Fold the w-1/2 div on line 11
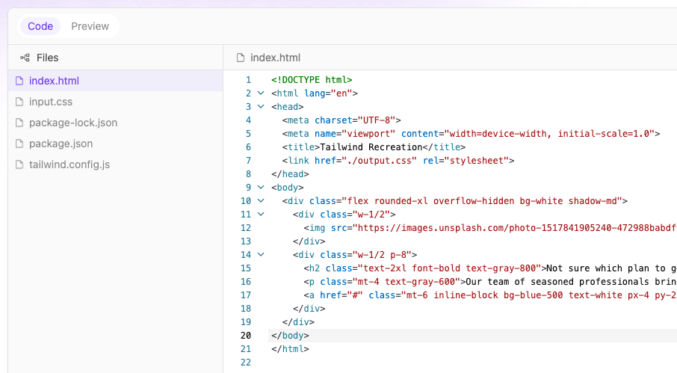Screen dimensions: 677x373 coord(261,214)
